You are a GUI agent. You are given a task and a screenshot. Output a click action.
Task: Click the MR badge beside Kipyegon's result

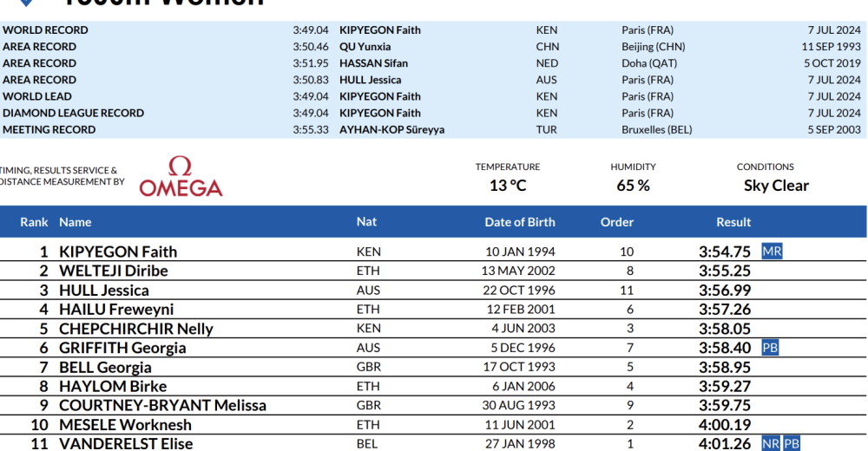click(x=772, y=252)
